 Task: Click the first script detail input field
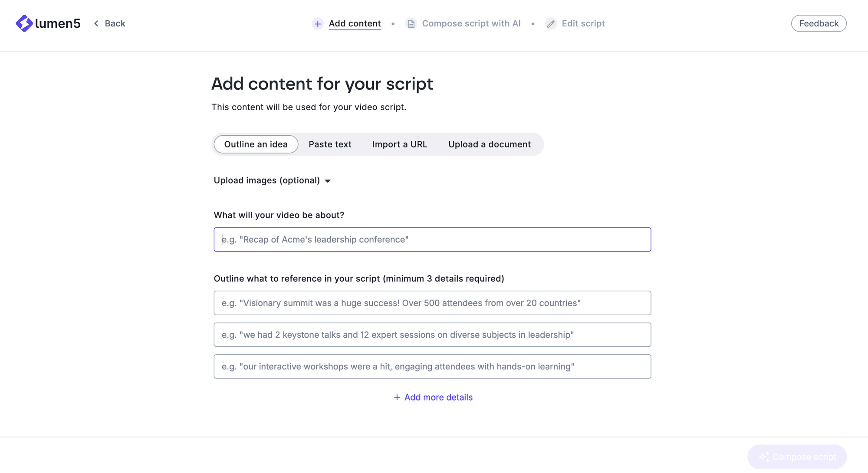(x=432, y=303)
